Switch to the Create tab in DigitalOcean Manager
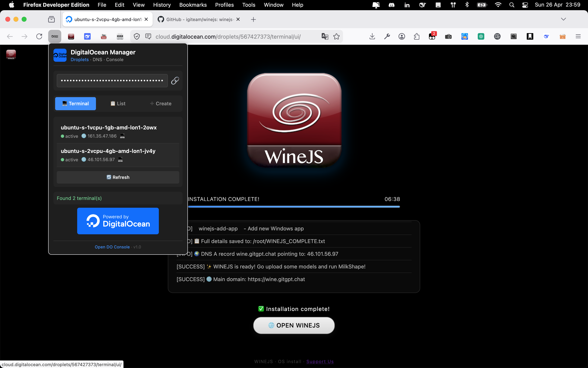The image size is (588, 368). (161, 104)
